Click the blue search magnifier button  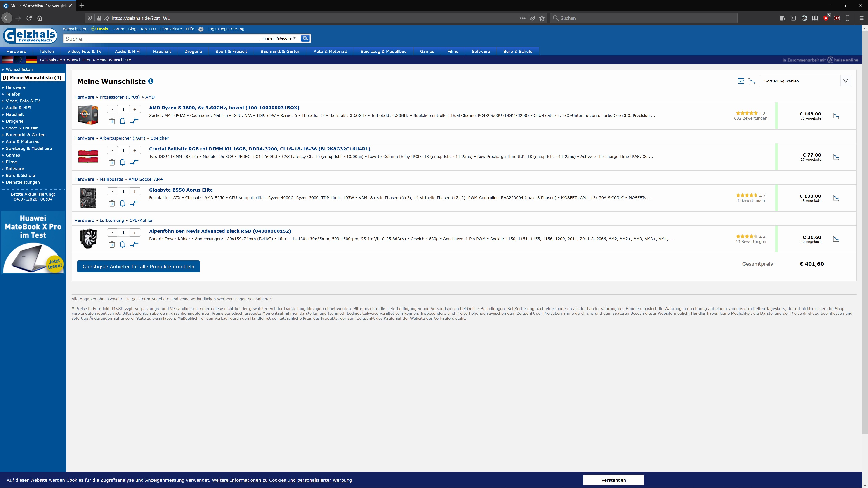305,38
